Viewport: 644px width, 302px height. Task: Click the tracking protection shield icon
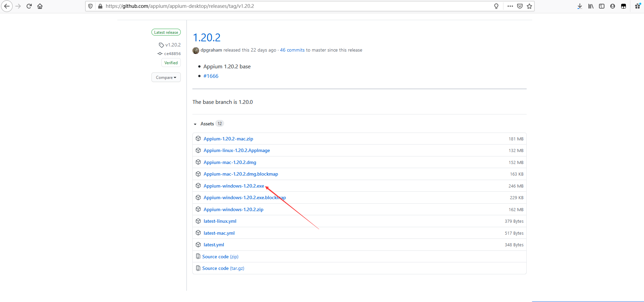tap(90, 6)
